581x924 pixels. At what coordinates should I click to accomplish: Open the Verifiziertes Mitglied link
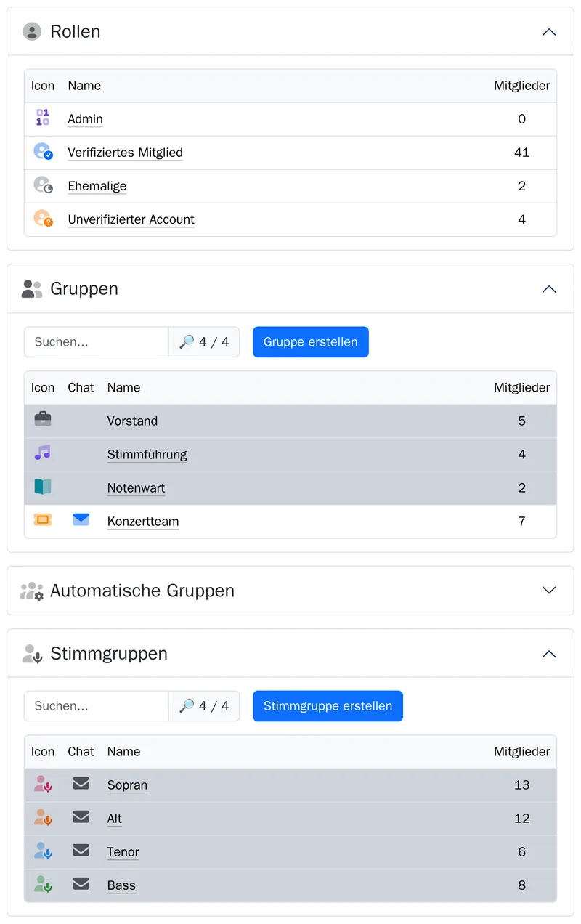click(125, 153)
